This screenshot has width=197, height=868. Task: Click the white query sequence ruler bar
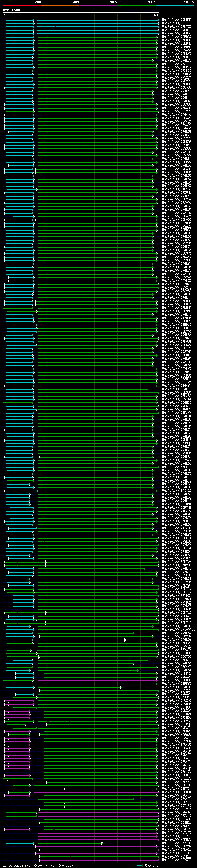tap(81, 13)
